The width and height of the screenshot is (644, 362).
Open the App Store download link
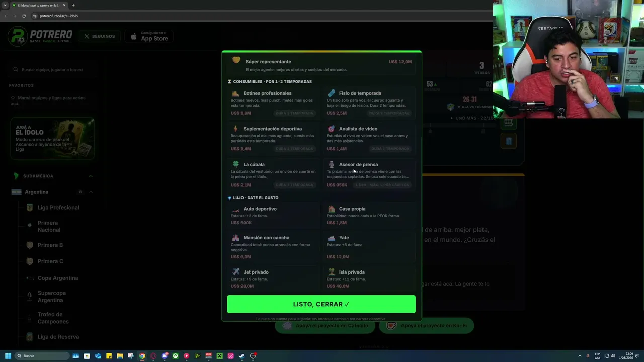[149, 36]
